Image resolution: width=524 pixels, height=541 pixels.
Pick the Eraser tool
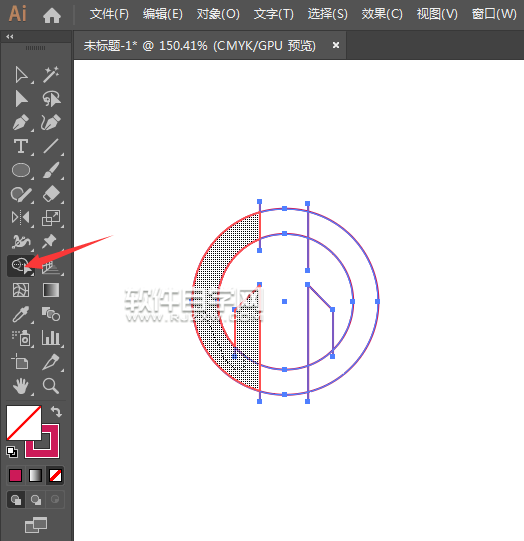point(51,194)
